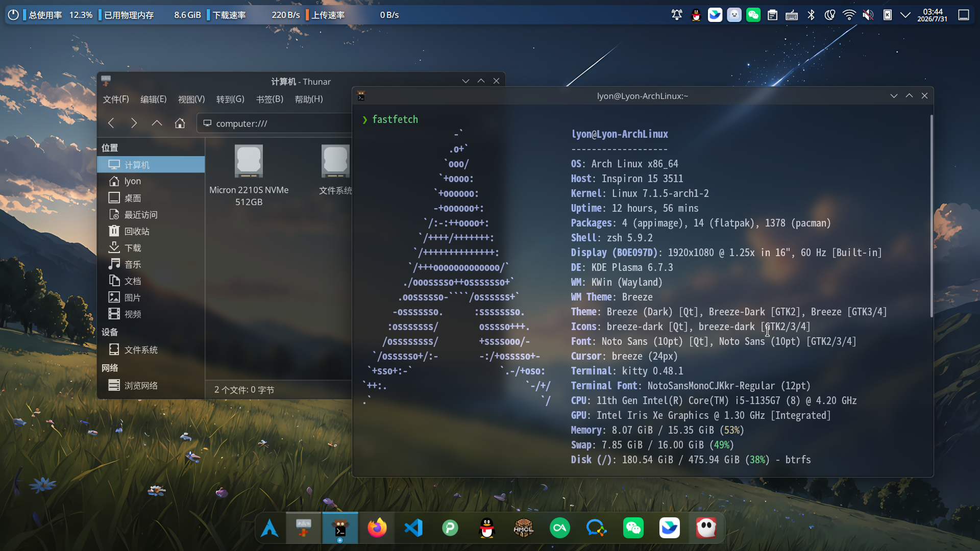Open 桌面 in Thunar sidebar
Image resolution: width=980 pixels, height=551 pixels.
coord(151,198)
